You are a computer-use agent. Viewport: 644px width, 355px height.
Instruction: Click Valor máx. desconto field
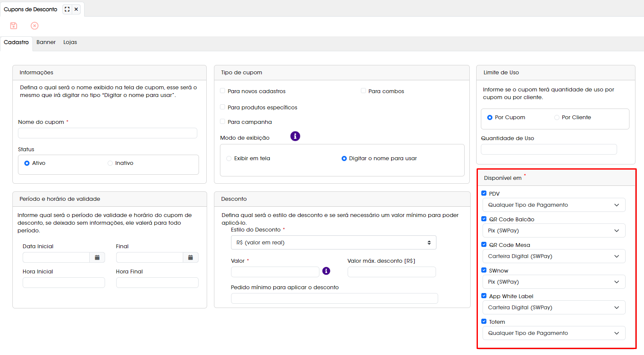point(392,272)
